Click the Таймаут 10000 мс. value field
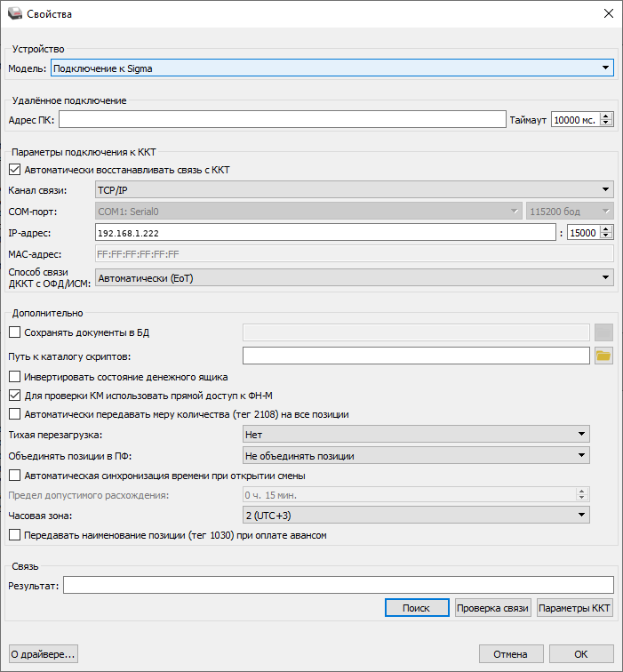This screenshot has width=623, height=672. 575,120
